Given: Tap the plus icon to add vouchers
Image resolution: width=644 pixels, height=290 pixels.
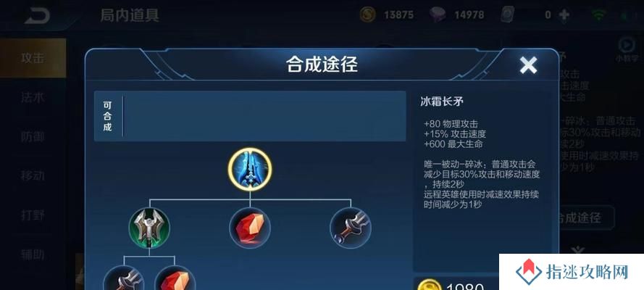Looking at the screenshot, I should coord(564,15).
